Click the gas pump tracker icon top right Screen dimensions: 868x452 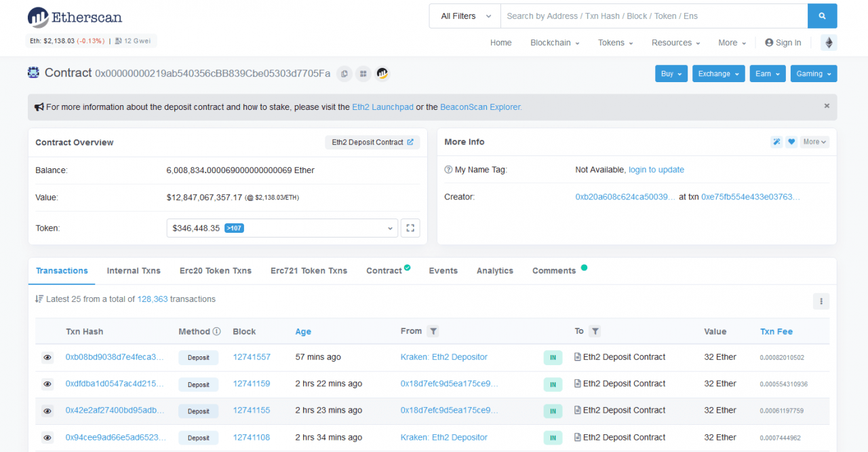(829, 42)
